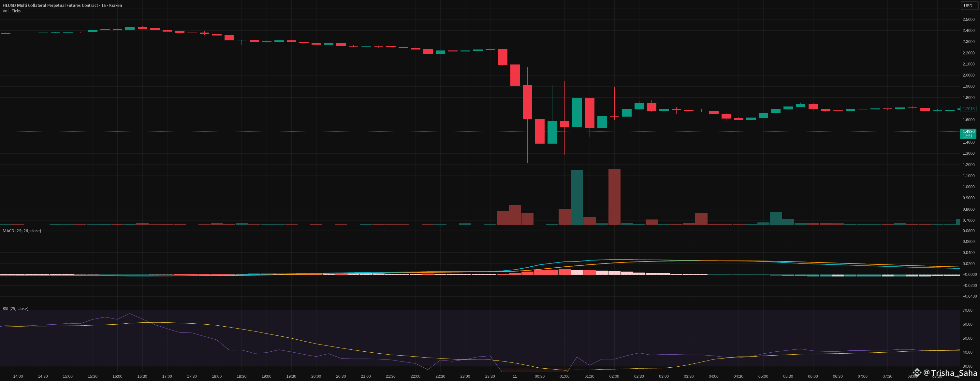980x381 pixels.
Task: Click the 1.4980 price countdown label
Action: click(x=968, y=134)
